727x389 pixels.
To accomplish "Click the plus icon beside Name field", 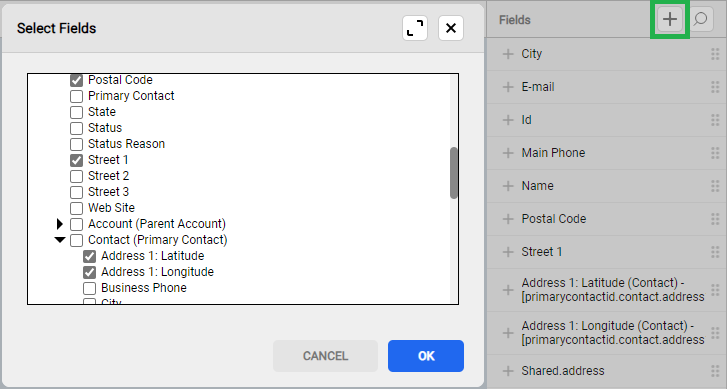I will [x=508, y=185].
